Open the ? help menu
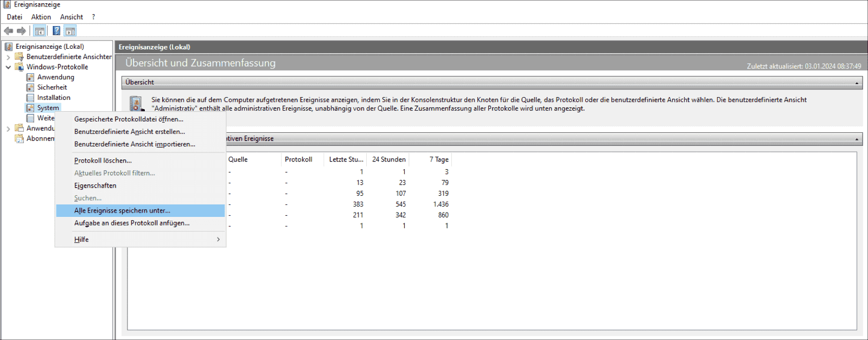The image size is (868, 340). [93, 17]
